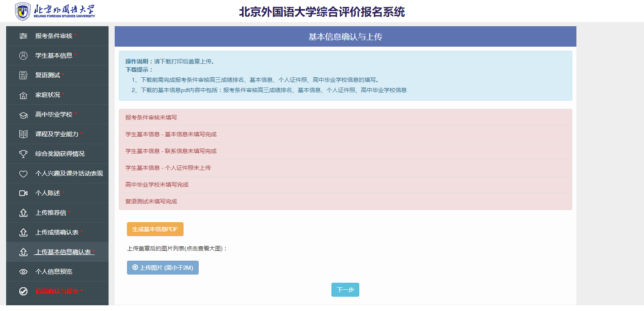This screenshot has width=644, height=311.
Task: Open 个人信息预览 page
Action: [x=57, y=272]
